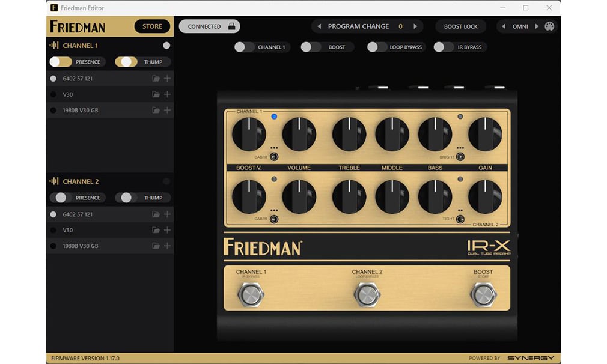
Task: Click the lock icon on CONNECTED button
Action: coord(231,26)
